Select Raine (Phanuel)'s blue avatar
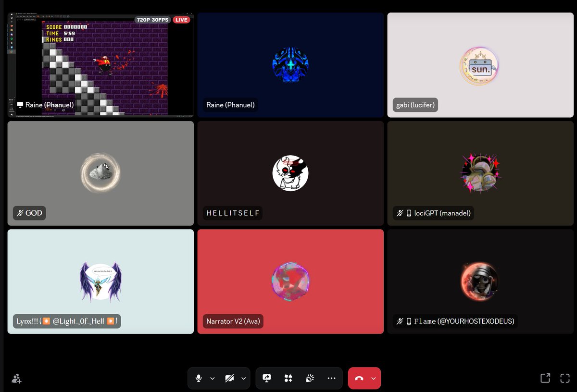577x392 pixels. [290, 65]
